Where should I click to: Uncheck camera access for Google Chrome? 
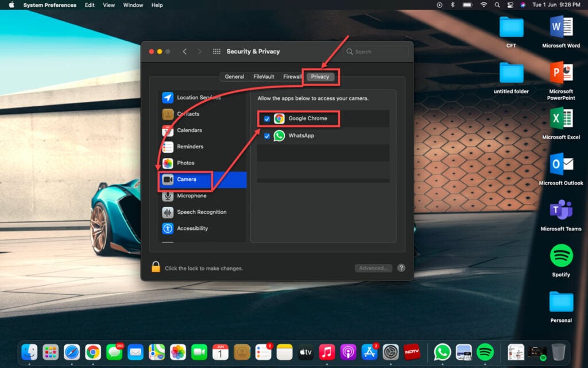coord(267,118)
